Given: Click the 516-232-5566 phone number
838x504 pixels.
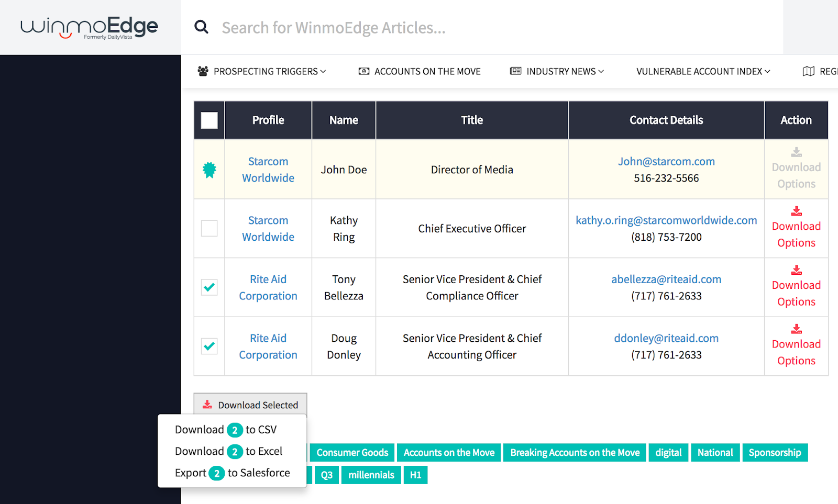Looking at the screenshot, I should (666, 178).
